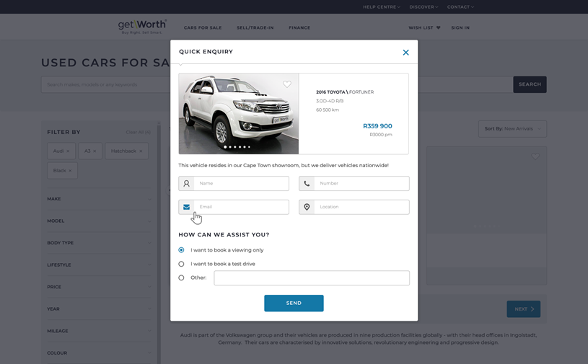588x364 pixels.
Task: Expand the Colour filter
Action: click(x=99, y=353)
